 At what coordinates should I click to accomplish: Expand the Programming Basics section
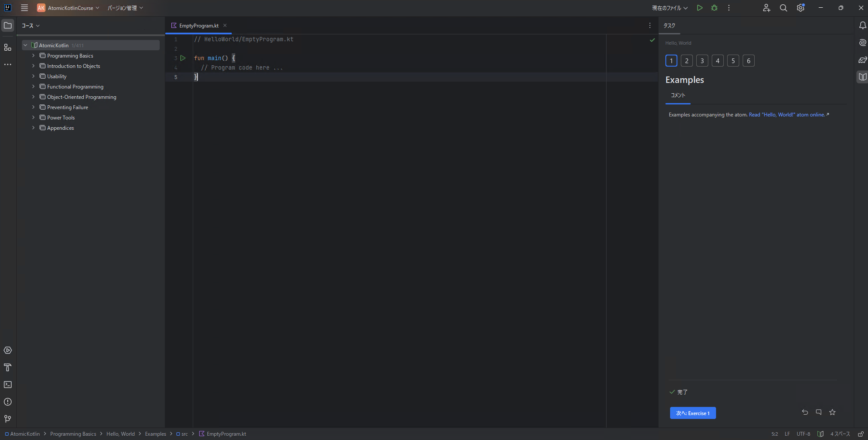pos(33,56)
